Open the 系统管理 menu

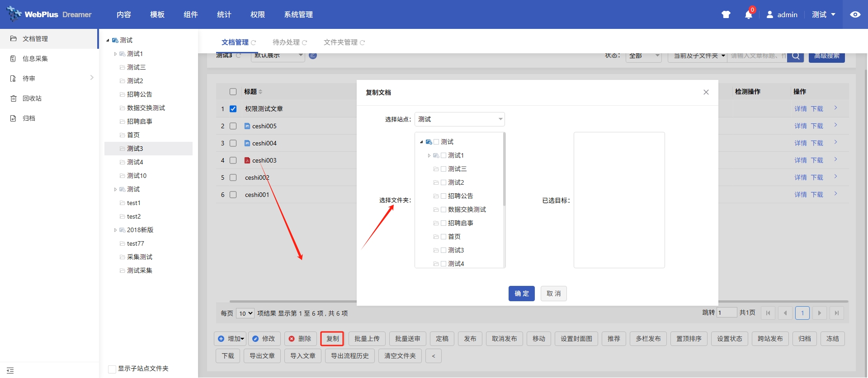298,14
